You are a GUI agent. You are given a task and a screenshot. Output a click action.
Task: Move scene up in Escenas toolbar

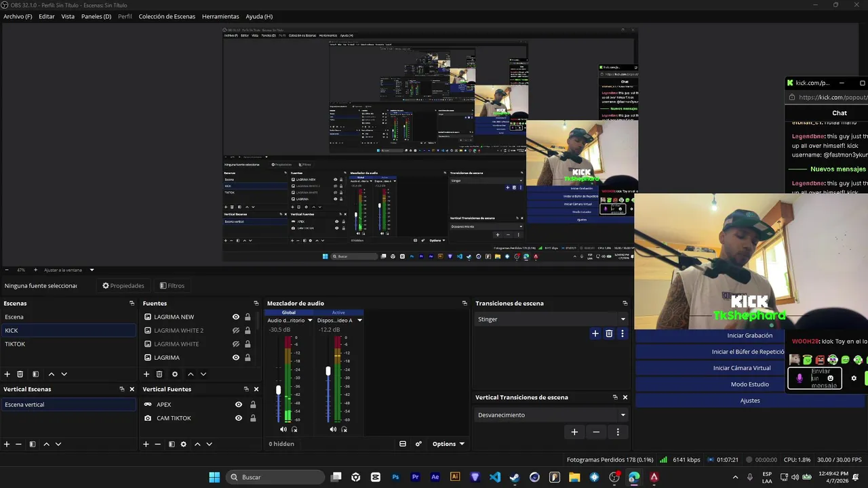coord(51,374)
